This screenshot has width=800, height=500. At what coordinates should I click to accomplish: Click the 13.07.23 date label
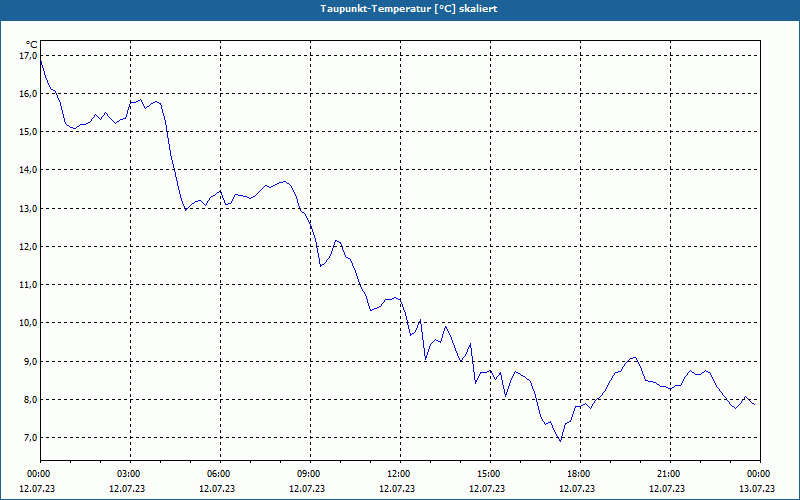click(x=757, y=488)
